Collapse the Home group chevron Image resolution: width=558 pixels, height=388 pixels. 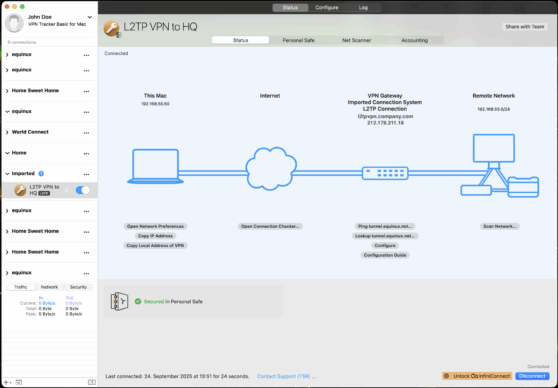point(7,153)
